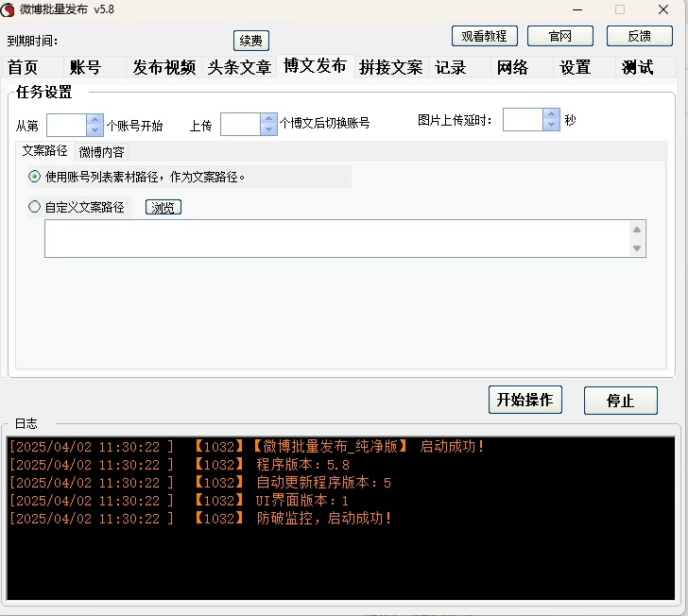Open the 官网 website button
The width and height of the screenshot is (688, 616).
[559, 36]
